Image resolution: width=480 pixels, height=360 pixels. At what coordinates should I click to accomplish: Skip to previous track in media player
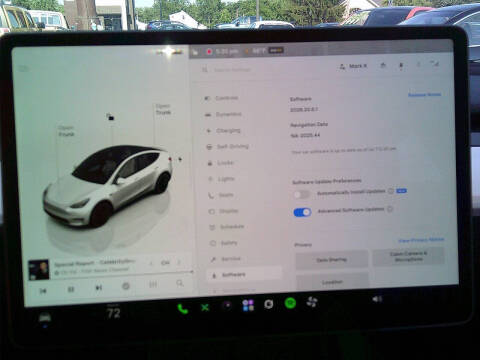tap(43, 291)
